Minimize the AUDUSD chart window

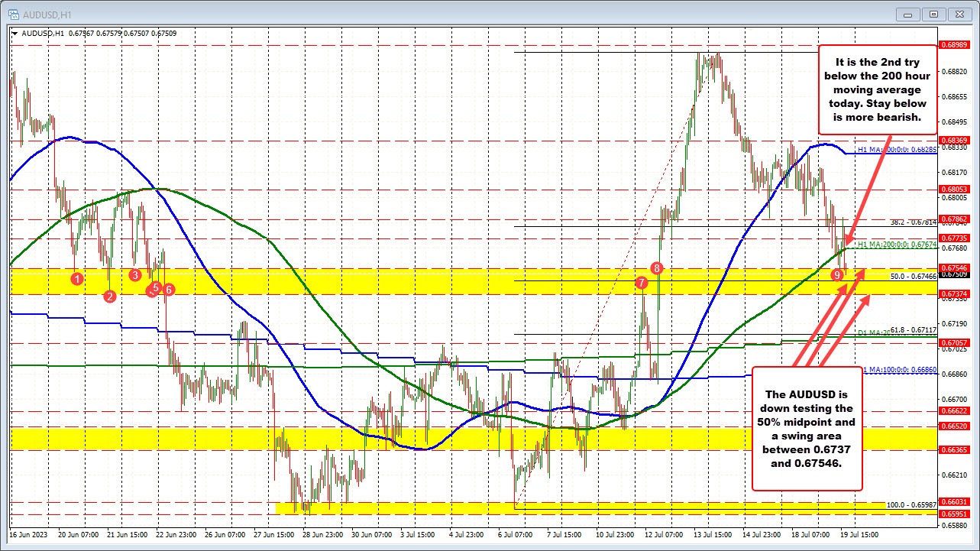pos(909,14)
